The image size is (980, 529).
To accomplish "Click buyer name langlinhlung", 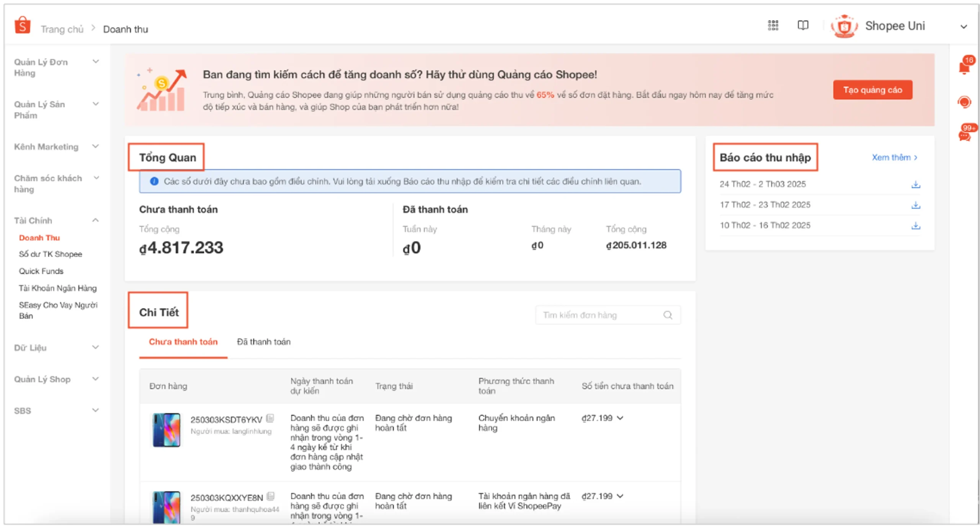I will [x=252, y=432].
